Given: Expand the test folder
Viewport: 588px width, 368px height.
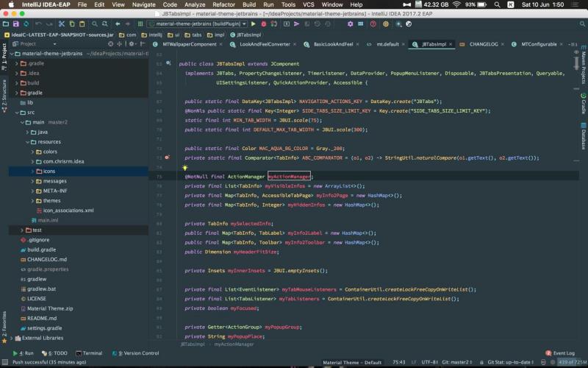Looking at the screenshot, I should pos(22,230).
